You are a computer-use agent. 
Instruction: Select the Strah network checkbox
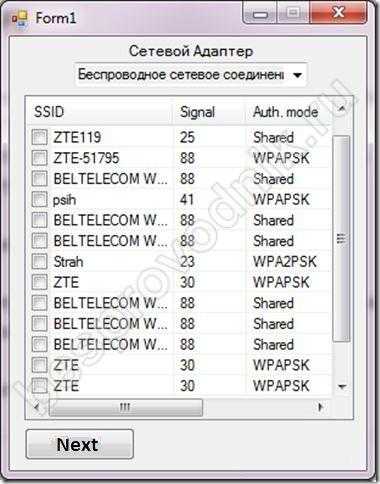point(39,261)
